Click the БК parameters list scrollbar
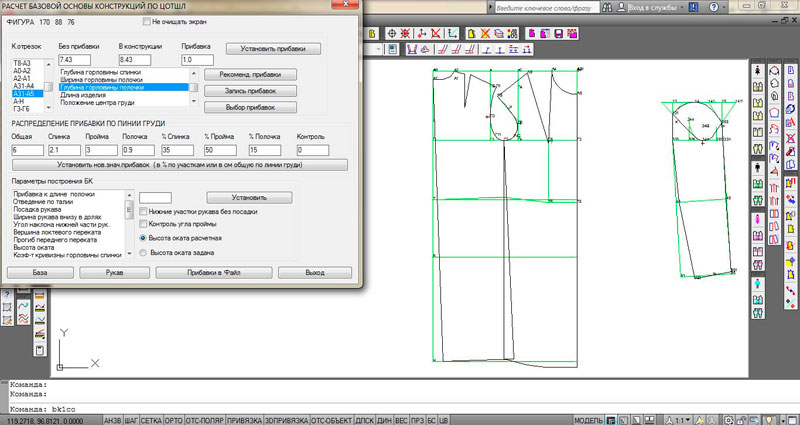The height and width of the screenshot is (425, 800). tap(130, 223)
